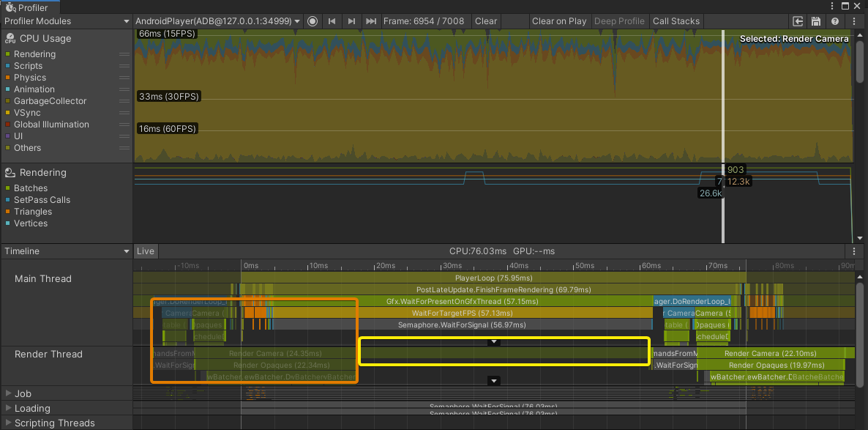Enable Deep Profile mode
Image resolution: width=868 pixels, height=430 pixels.
coord(619,21)
